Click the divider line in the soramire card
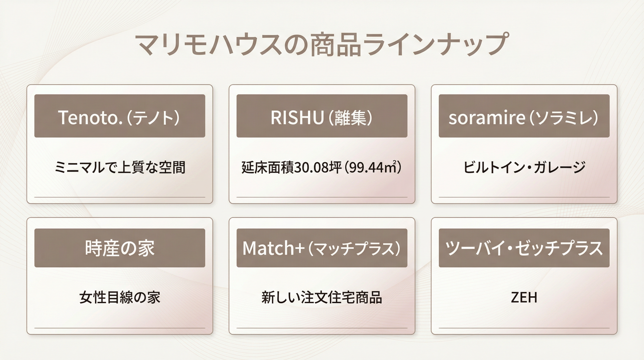The height and width of the screenshot is (360, 644). tap(524, 197)
